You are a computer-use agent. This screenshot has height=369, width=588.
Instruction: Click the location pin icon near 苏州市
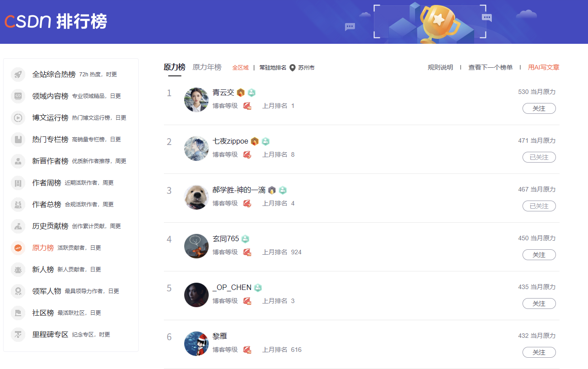[293, 68]
